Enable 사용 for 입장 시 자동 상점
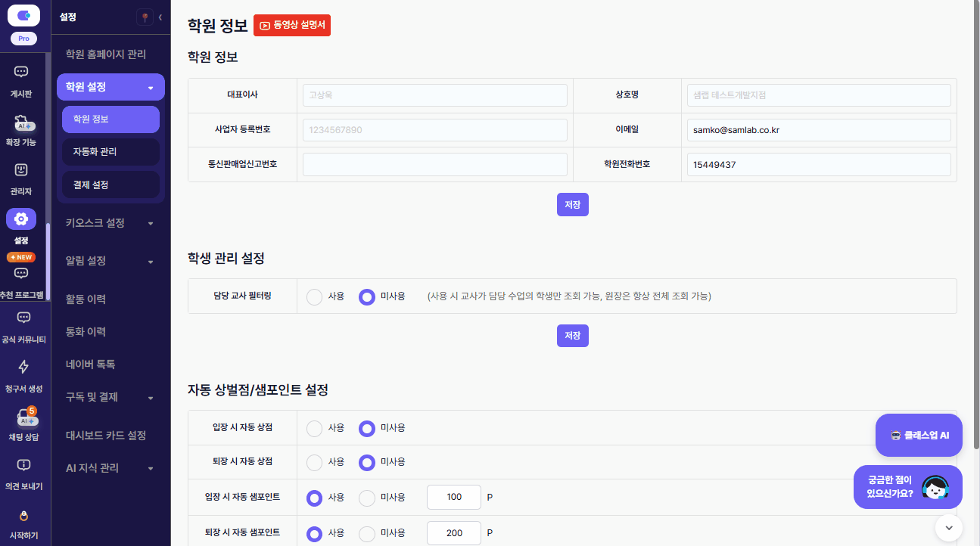The height and width of the screenshot is (546, 980). (315, 428)
